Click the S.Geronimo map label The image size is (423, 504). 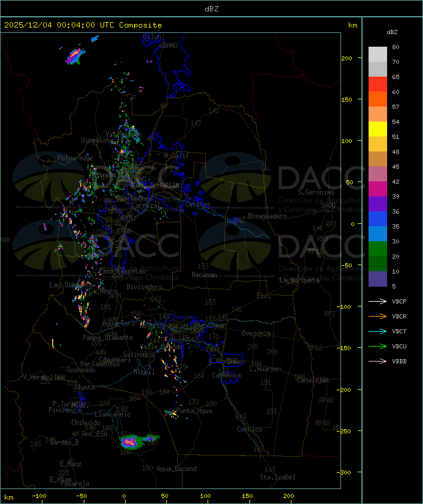tap(316, 192)
